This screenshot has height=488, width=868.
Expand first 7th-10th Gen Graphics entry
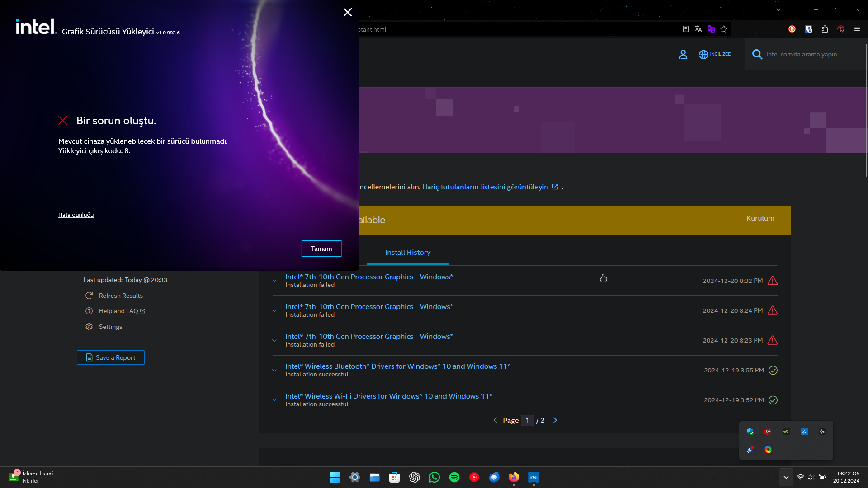pos(274,281)
